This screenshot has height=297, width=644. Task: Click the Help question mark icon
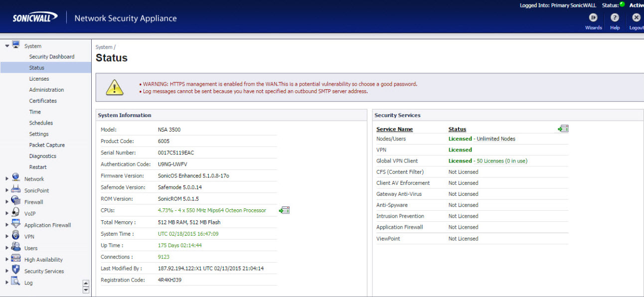615,17
